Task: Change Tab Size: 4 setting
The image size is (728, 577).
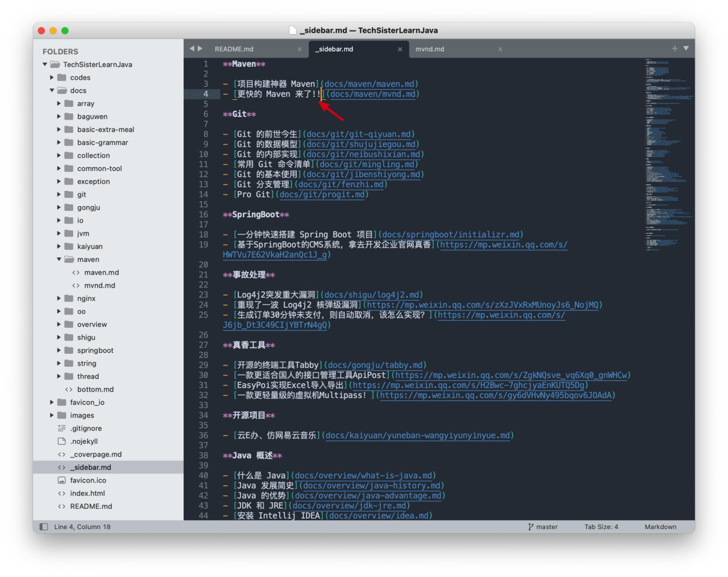Action: pyautogui.click(x=601, y=527)
